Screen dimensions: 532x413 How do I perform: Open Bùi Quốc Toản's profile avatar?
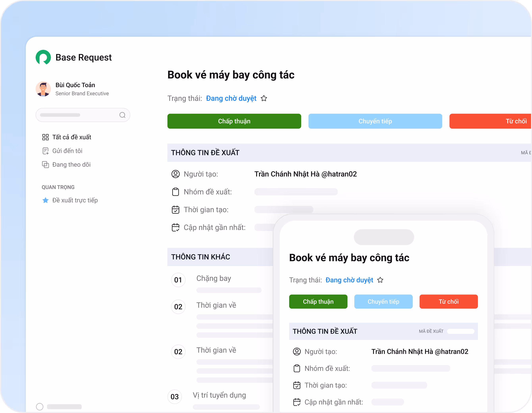[x=43, y=89]
